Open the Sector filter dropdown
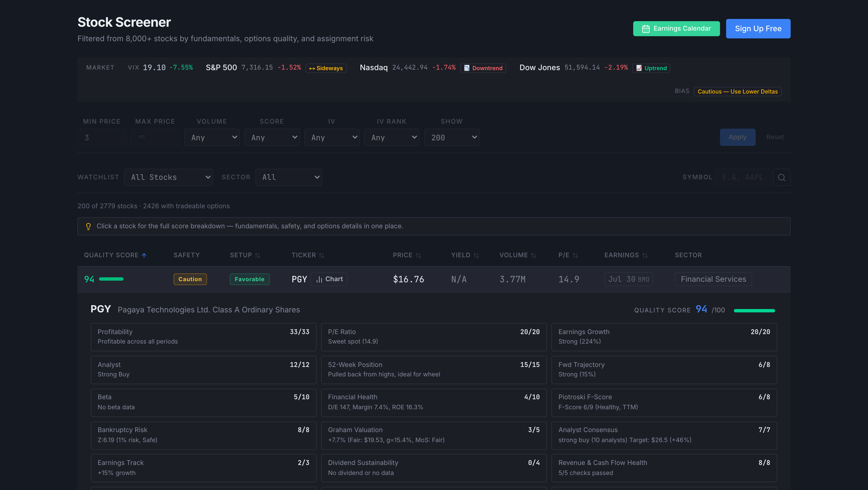Screen dimensions: 868x490 point(289,177)
